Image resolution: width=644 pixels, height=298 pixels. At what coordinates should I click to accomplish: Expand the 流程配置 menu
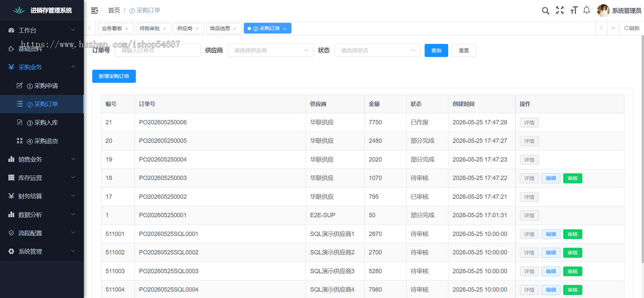tap(74, 233)
